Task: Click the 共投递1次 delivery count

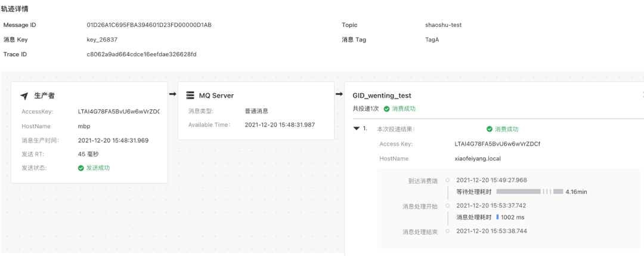Action: (366, 109)
